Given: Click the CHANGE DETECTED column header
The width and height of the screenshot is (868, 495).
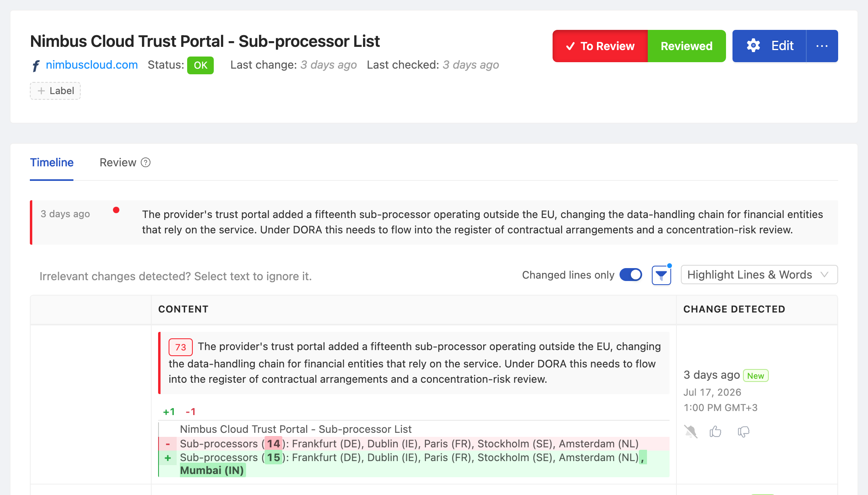Looking at the screenshot, I should coord(734,309).
